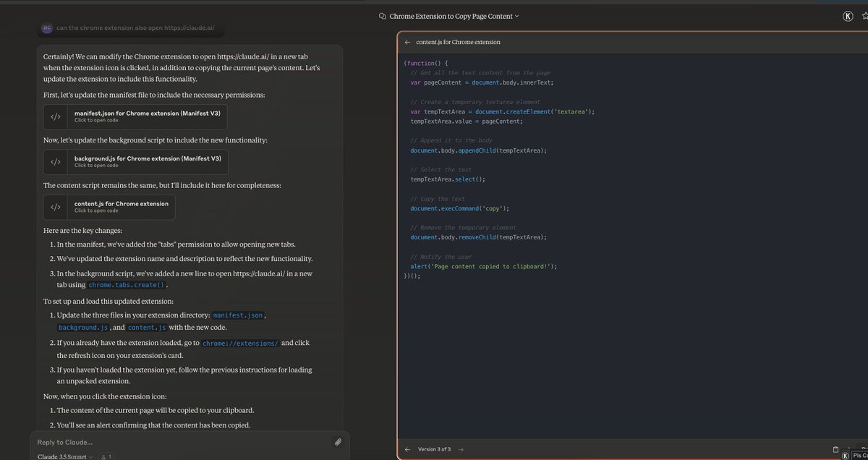Click the content.js inline code in setup steps
This screenshot has height=460, width=868.
click(x=147, y=328)
